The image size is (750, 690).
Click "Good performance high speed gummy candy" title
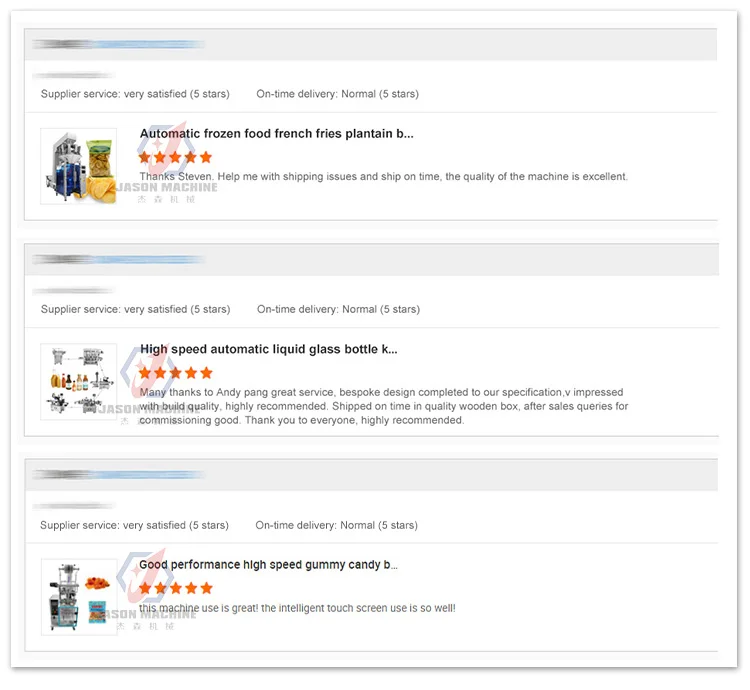(x=268, y=565)
